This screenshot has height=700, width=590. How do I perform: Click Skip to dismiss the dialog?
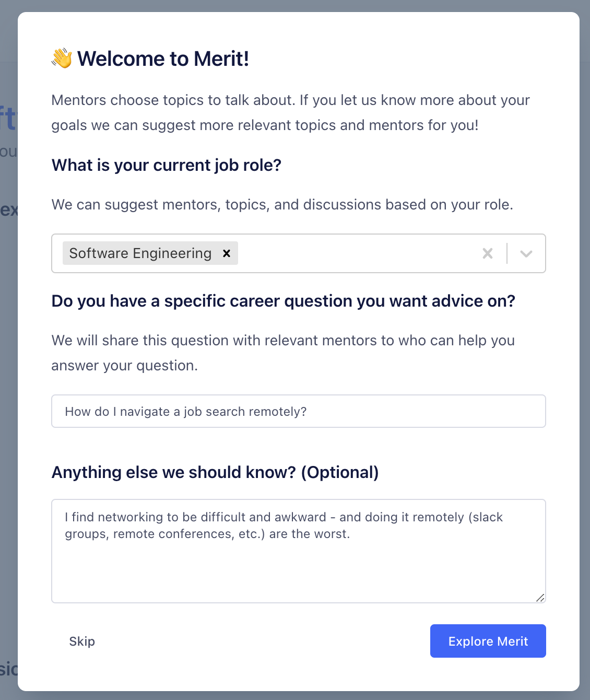82,641
